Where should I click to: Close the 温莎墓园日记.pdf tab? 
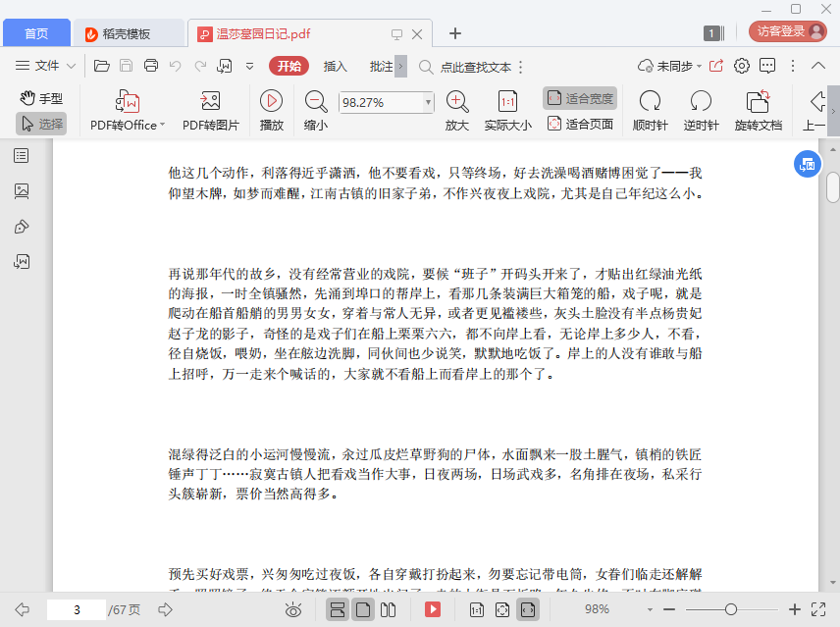(x=417, y=34)
